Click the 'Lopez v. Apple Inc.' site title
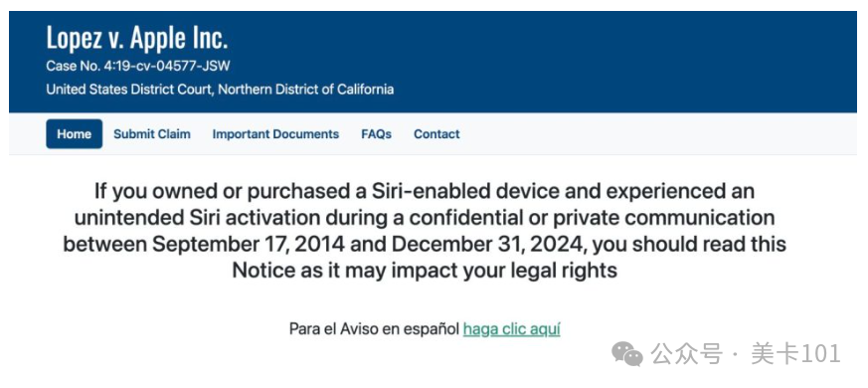 pos(137,38)
